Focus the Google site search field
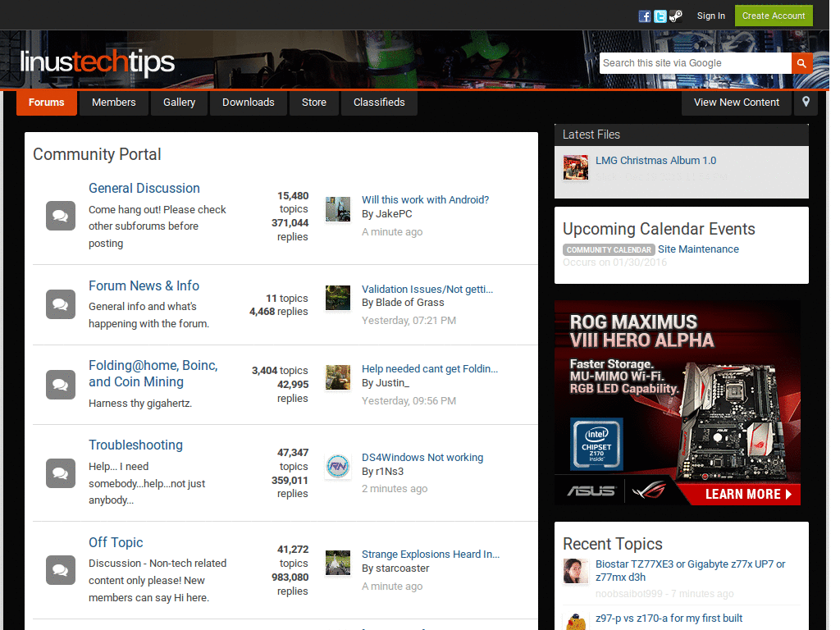This screenshot has height=630, width=840. point(696,63)
